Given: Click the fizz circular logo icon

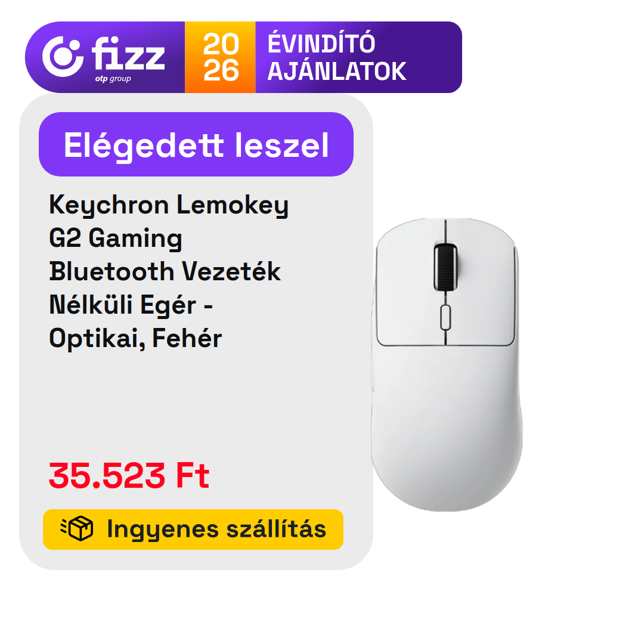Looking at the screenshot, I should pos(63,57).
